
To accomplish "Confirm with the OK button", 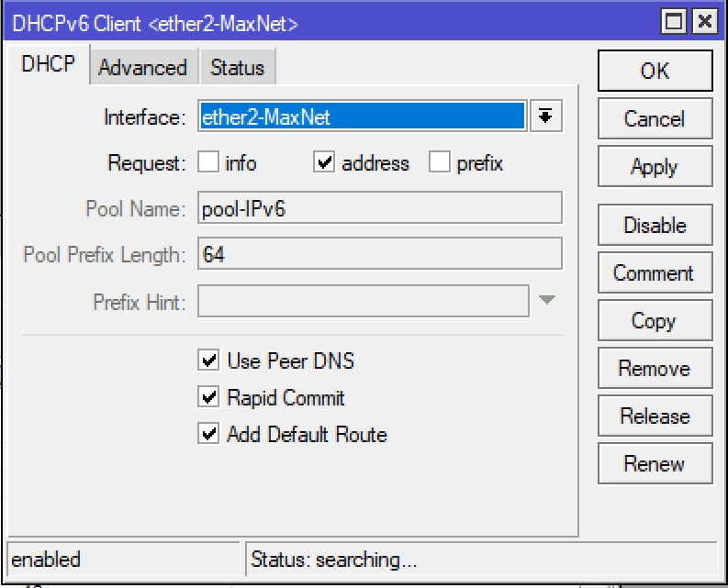I will click(x=655, y=71).
